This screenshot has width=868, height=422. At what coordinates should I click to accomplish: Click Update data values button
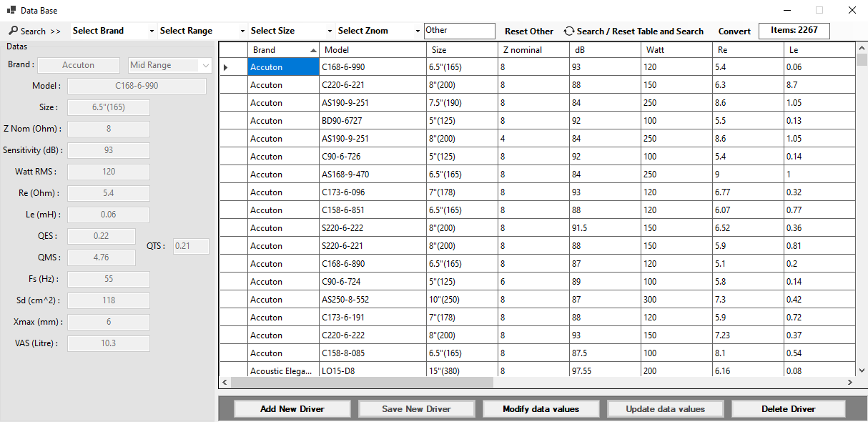[666, 409]
